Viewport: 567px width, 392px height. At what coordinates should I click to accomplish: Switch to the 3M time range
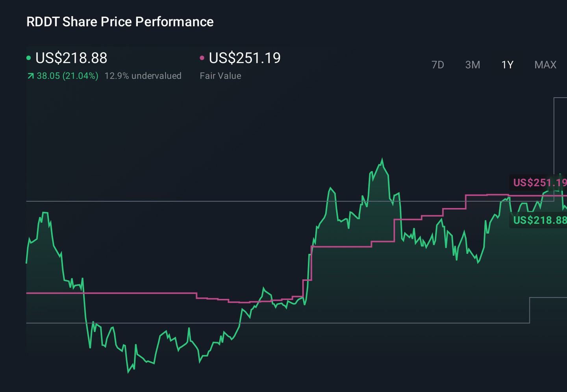click(472, 65)
